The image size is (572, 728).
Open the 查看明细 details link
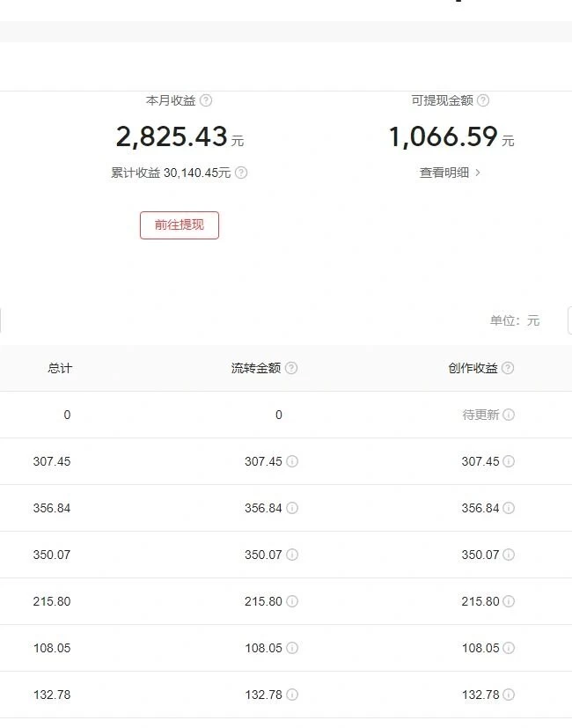point(448,173)
